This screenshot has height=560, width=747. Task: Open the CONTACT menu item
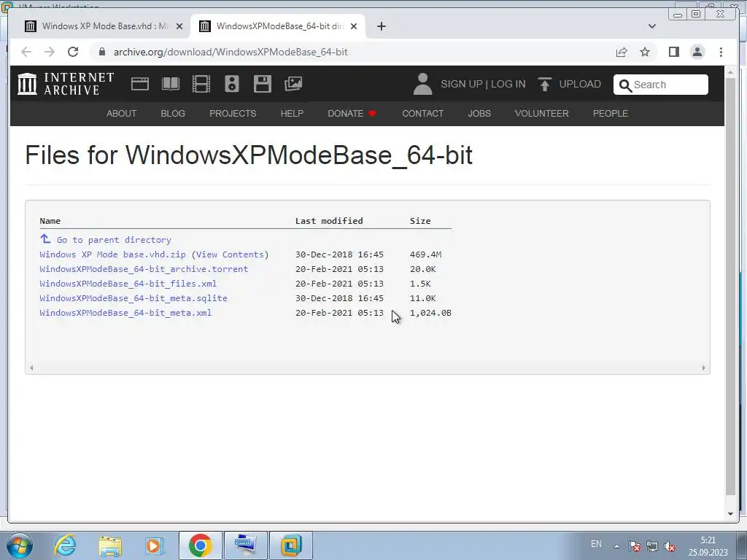coord(422,113)
